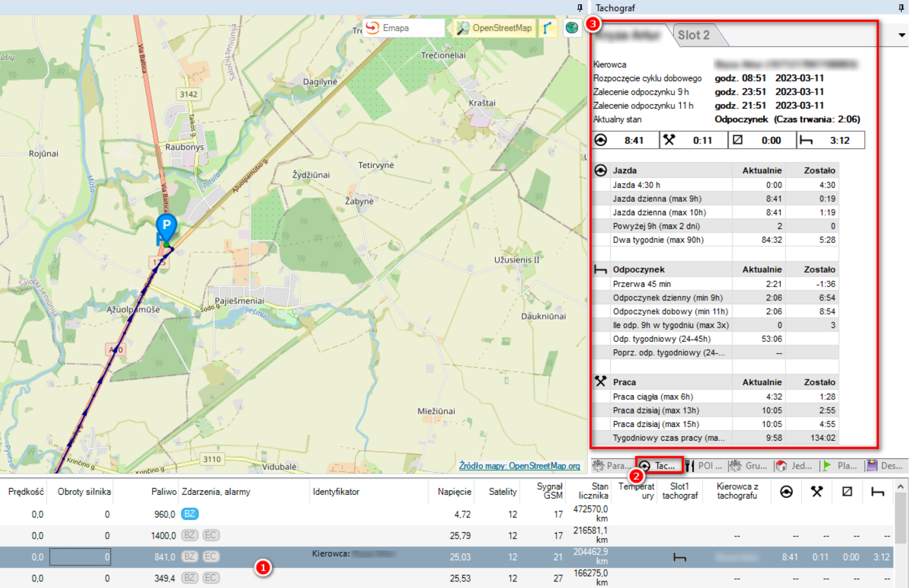Image resolution: width=909 pixels, height=588 pixels.
Task: Click the Satelity column header
Action: tap(503, 491)
